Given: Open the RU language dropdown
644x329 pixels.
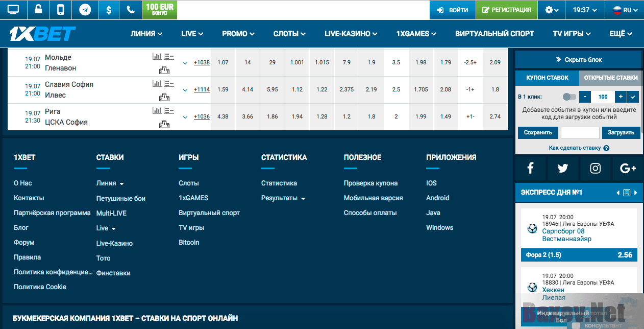Looking at the screenshot, I should coord(625,10).
